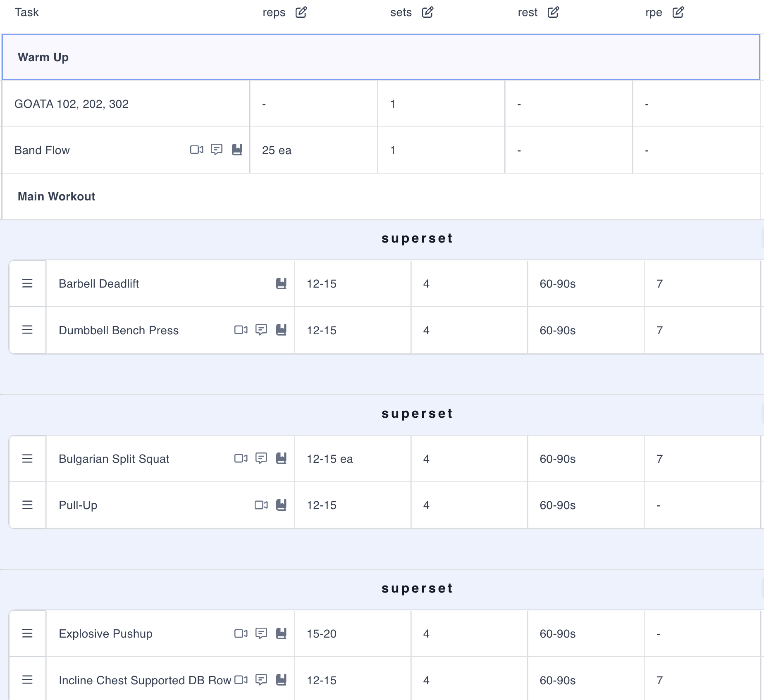Image resolution: width=764 pixels, height=700 pixels.
Task: Click the save icon for Explosive Pushup
Action: [x=281, y=633]
